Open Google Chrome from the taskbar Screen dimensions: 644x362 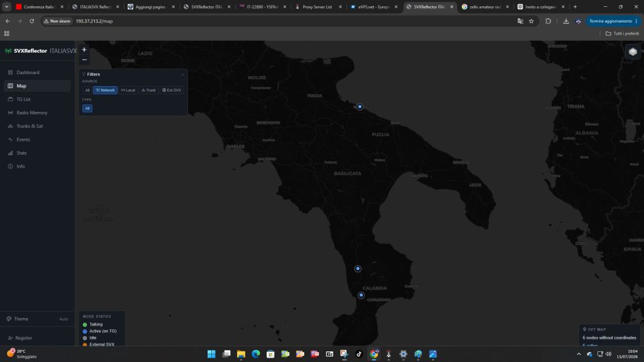(374, 354)
